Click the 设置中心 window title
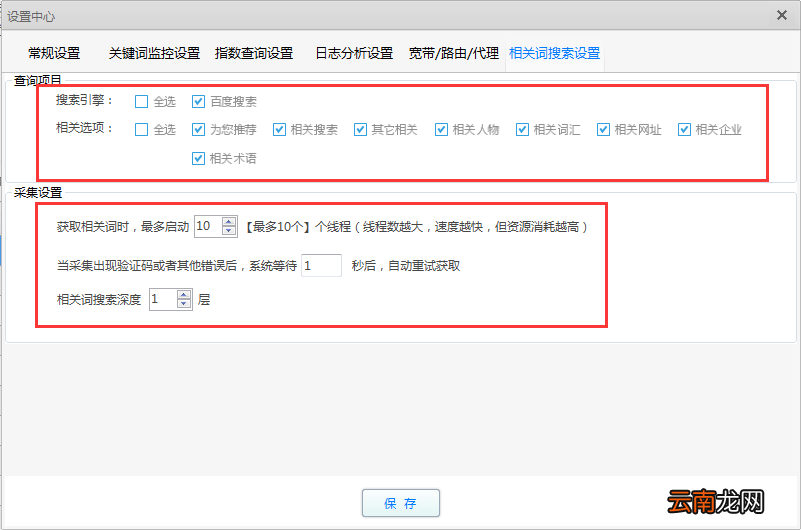The image size is (801, 530). 31,17
